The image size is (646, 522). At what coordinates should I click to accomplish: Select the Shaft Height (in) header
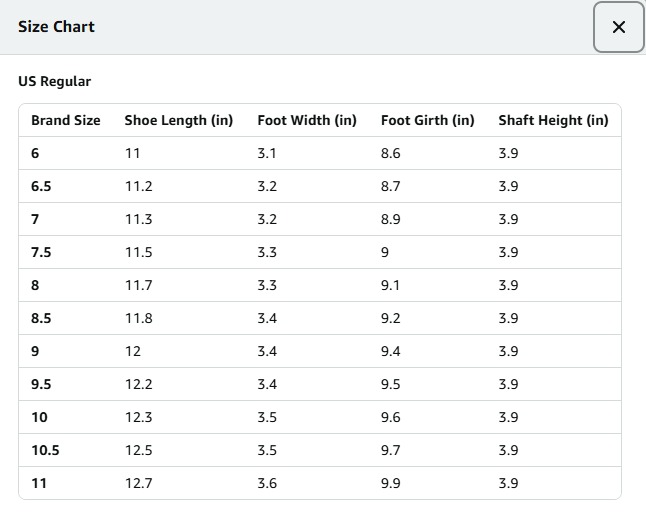(553, 120)
